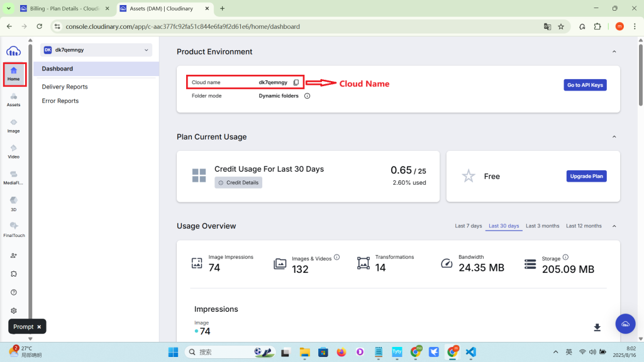Open MediaFlows in the sidebar
The width and height of the screenshot is (644, 362).
click(14, 178)
